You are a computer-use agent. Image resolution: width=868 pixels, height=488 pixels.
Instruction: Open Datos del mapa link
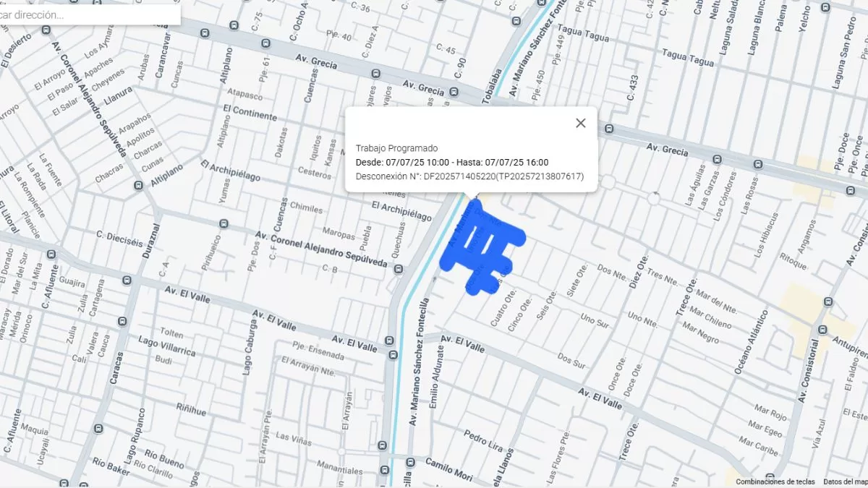[845, 481]
